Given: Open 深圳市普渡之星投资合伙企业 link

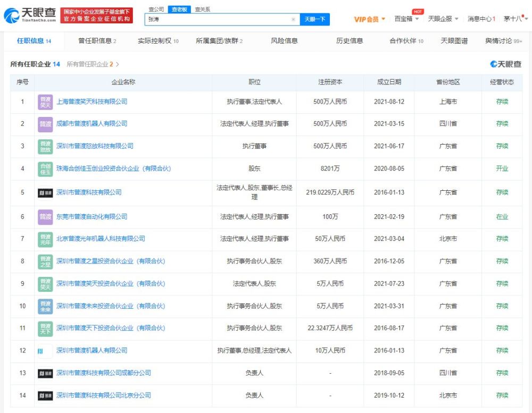Looking at the screenshot, I should pos(111,261).
